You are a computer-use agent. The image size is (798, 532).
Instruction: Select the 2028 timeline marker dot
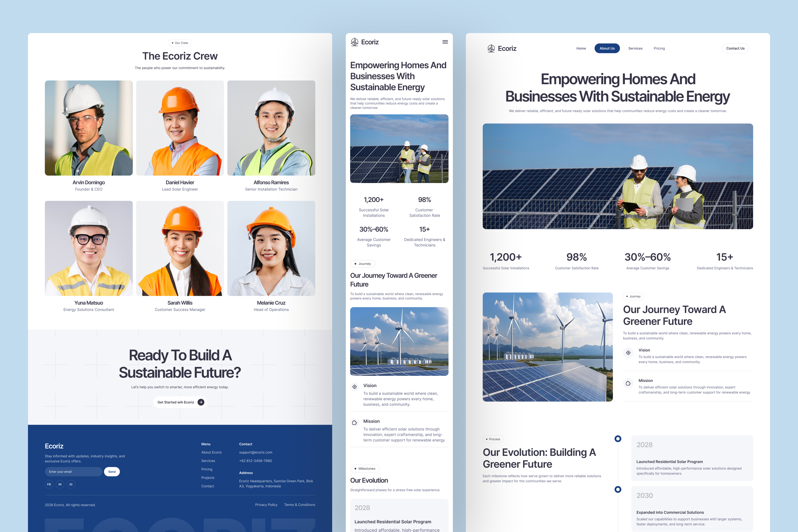click(x=618, y=439)
